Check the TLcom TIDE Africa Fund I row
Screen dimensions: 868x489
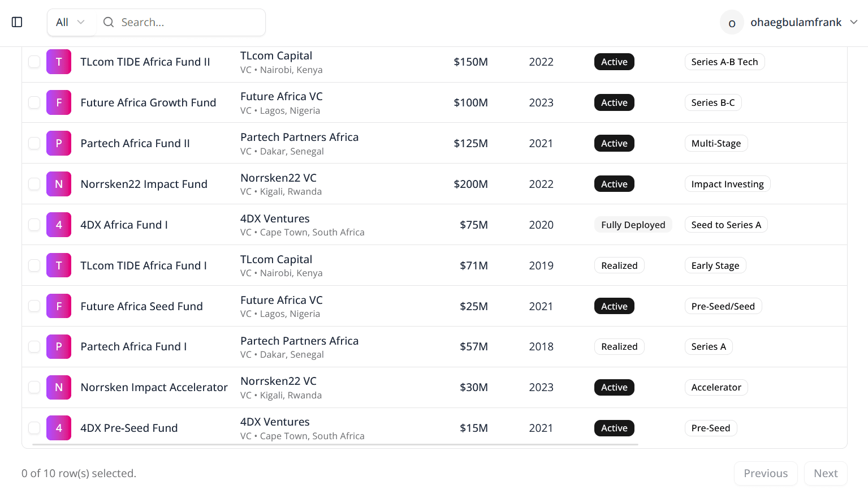pyautogui.click(x=34, y=265)
